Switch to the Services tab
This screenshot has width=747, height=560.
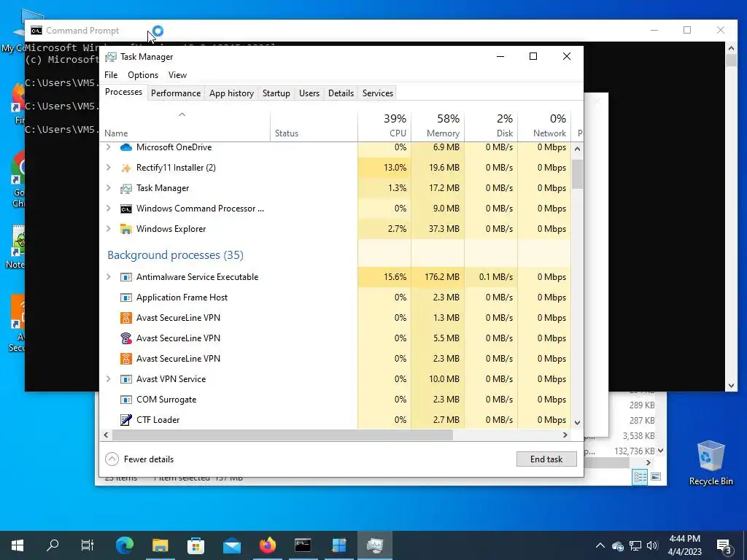[378, 93]
